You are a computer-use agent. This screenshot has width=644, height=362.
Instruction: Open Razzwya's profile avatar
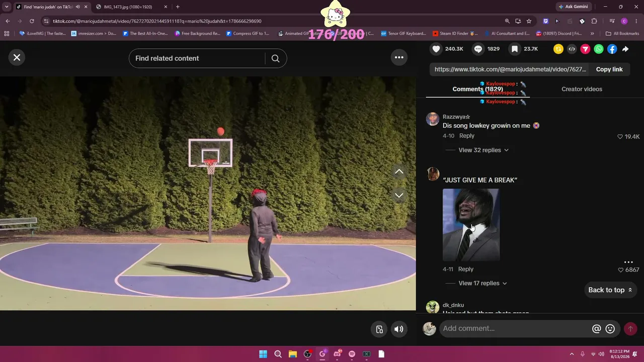433,119
